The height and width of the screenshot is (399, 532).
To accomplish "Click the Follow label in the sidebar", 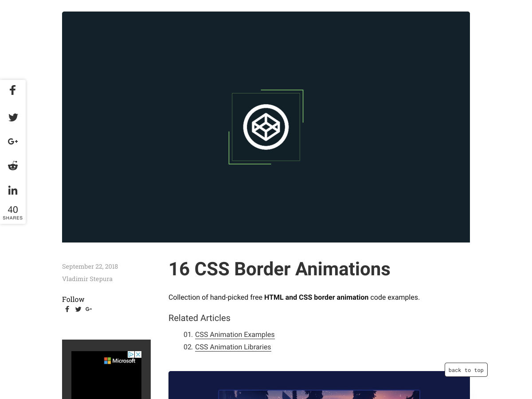I will [73, 299].
